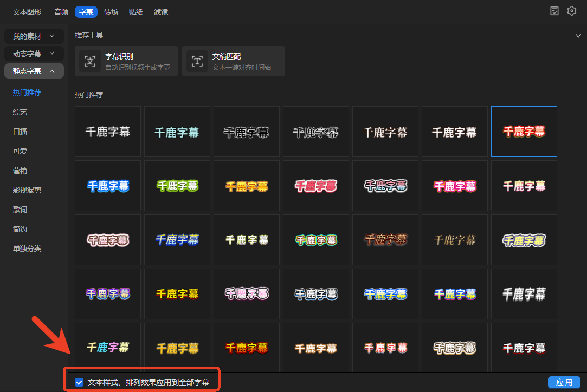Select the 综艺 category
The image size is (587, 392).
coord(20,112)
